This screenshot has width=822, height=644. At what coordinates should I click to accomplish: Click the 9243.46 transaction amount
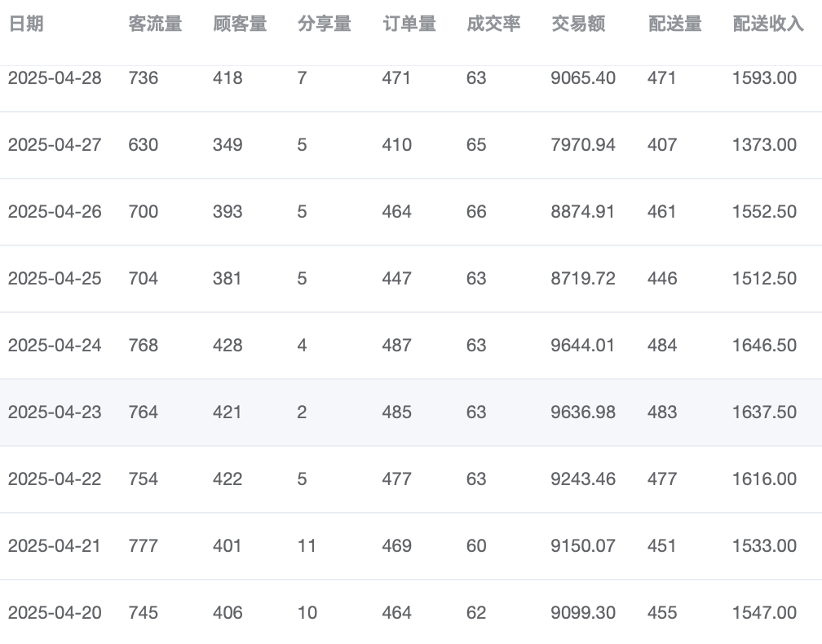(583, 479)
